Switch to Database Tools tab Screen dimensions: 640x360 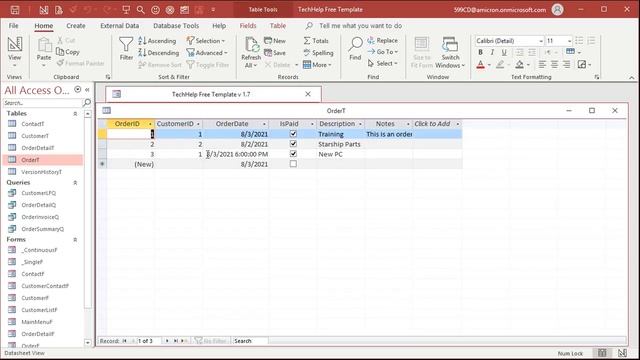[x=176, y=26]
